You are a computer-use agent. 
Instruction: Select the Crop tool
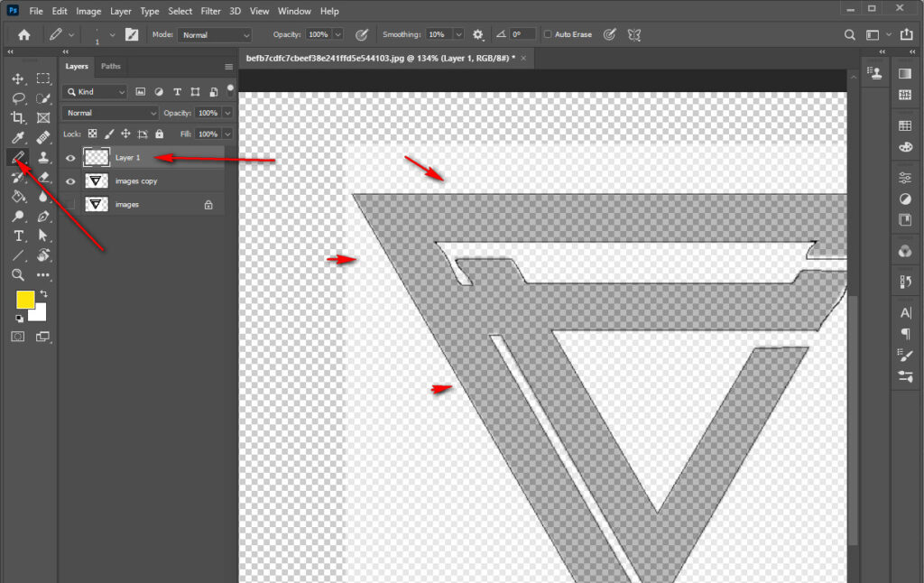pos(18,118)
